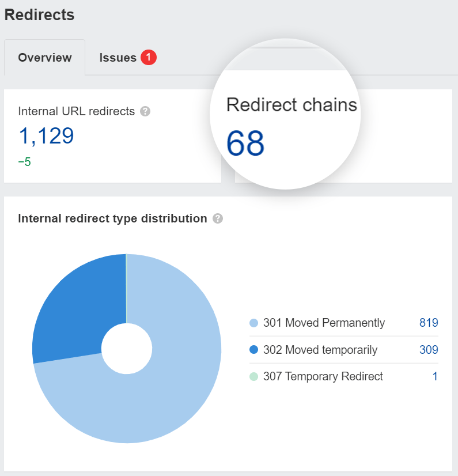View the 819 permanent redirects list
Screen dimensions: 458x476
pos(429,323)
